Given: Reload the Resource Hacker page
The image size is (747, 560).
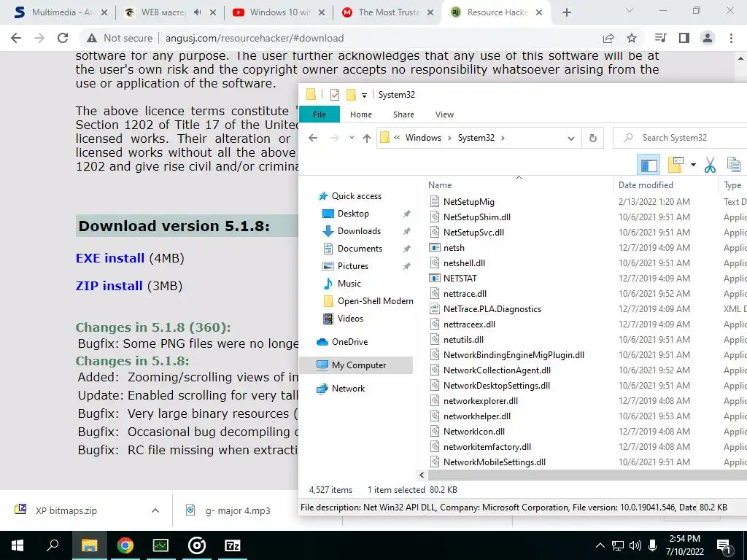Looking at the screenshot, I should [63, 38].
